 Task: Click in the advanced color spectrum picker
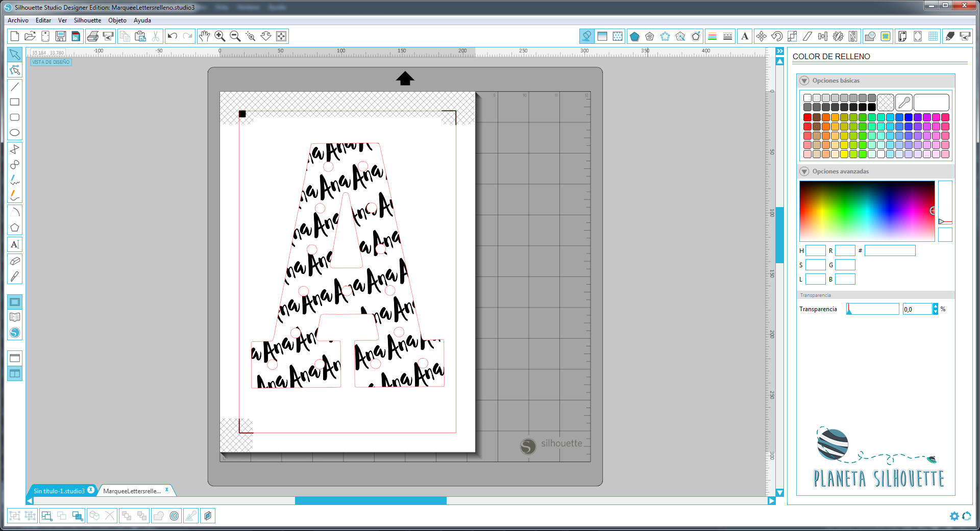pyautogui.click(x=867, y=211)
